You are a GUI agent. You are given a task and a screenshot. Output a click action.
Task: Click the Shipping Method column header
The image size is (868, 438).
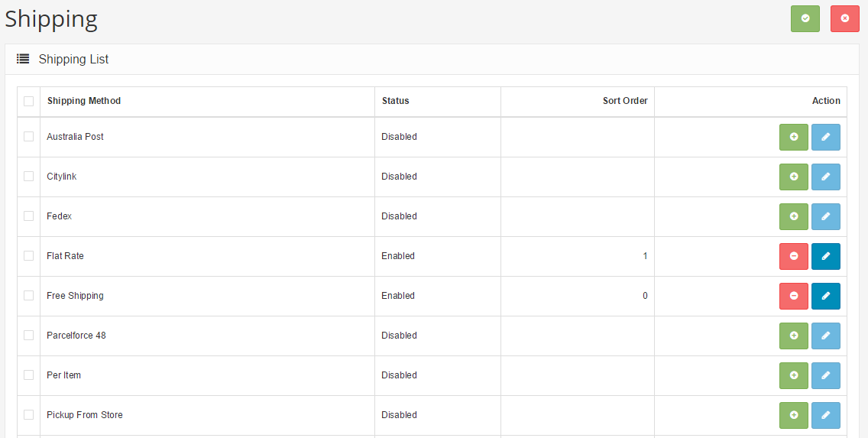(x=84, y=101)
